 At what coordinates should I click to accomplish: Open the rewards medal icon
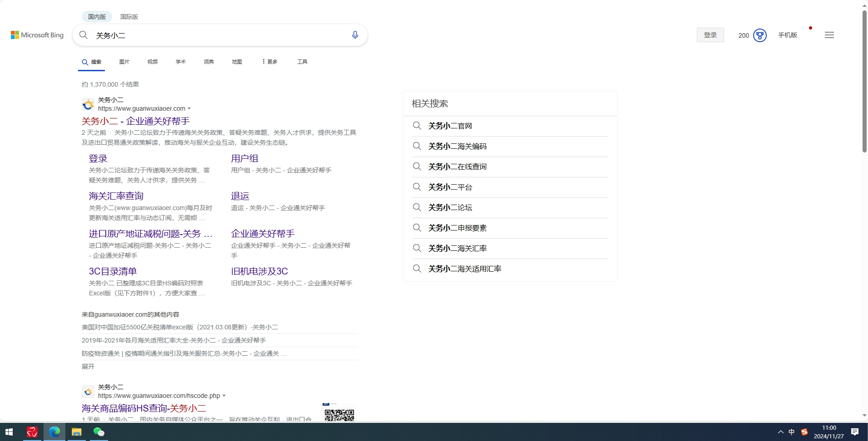760,35
